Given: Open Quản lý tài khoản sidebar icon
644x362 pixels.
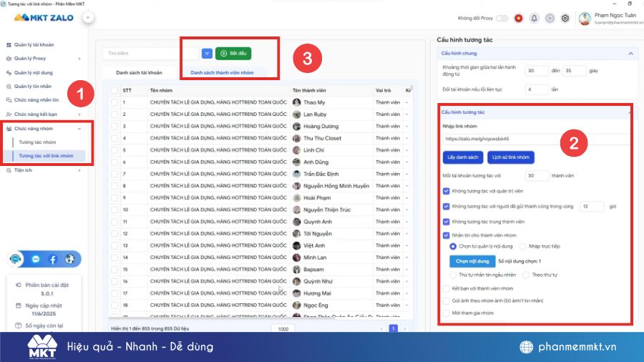Looking at the screenshot, I should coord(9,45).
